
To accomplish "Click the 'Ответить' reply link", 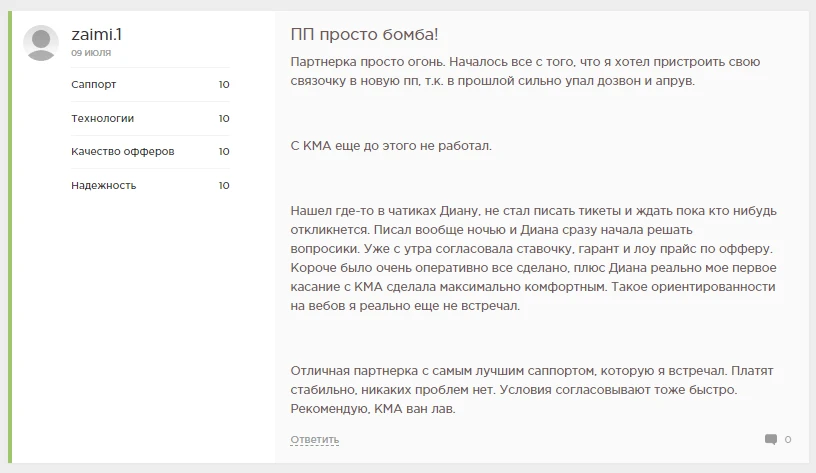I will [x=314, y=439].
